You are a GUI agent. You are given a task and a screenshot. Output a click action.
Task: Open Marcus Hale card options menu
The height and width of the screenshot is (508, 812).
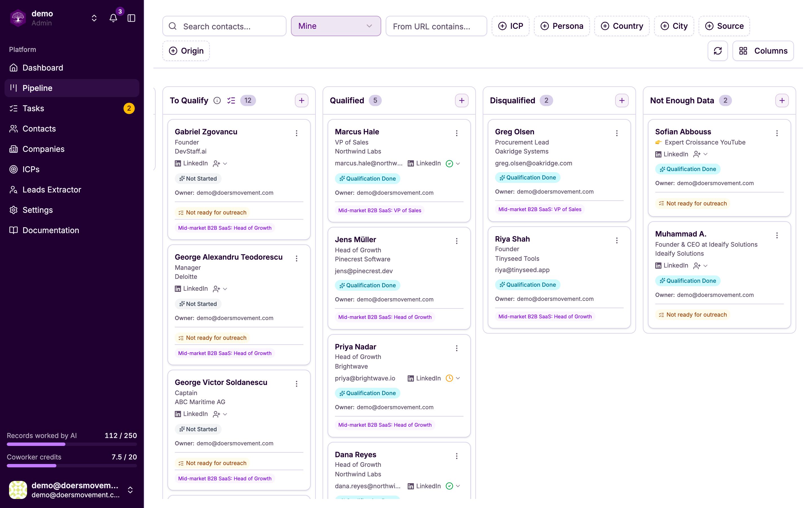coord(457,133)
